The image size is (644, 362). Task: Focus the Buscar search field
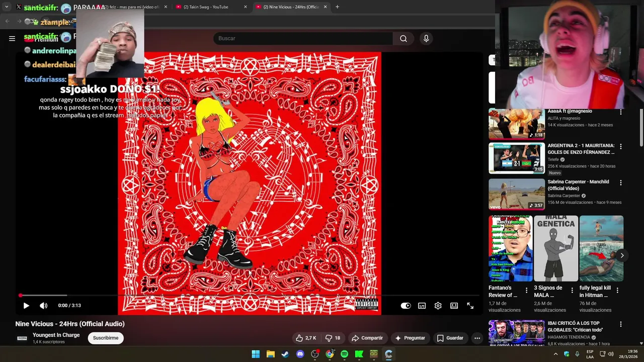point(303,38)
